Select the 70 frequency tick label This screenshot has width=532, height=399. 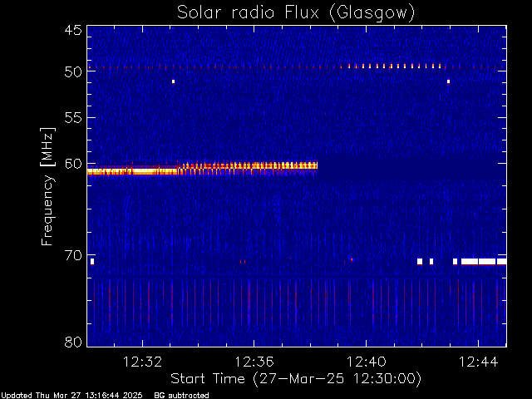(73, 255)
